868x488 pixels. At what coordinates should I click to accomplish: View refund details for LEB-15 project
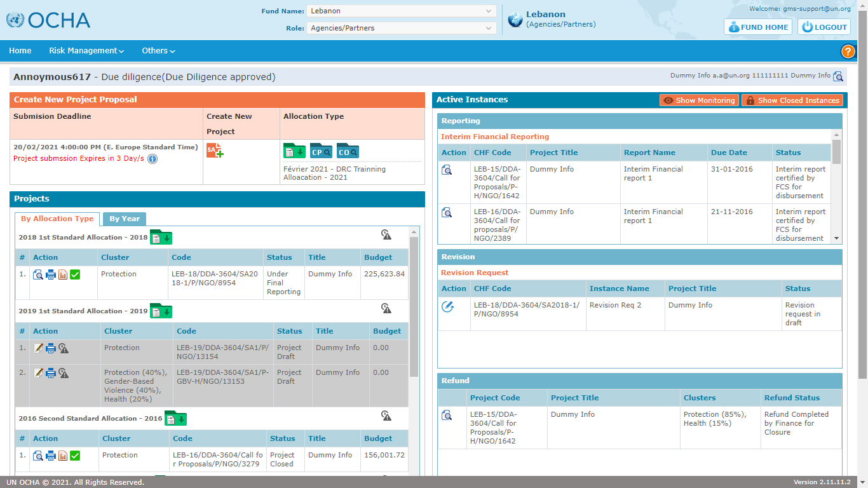point(447,415)
